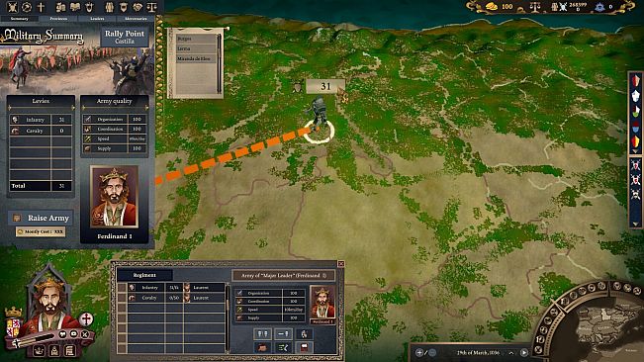Viewport: 644px width, 362px height.
Task: Click the Infantry row in the Levies table
Action: (41, 120)
